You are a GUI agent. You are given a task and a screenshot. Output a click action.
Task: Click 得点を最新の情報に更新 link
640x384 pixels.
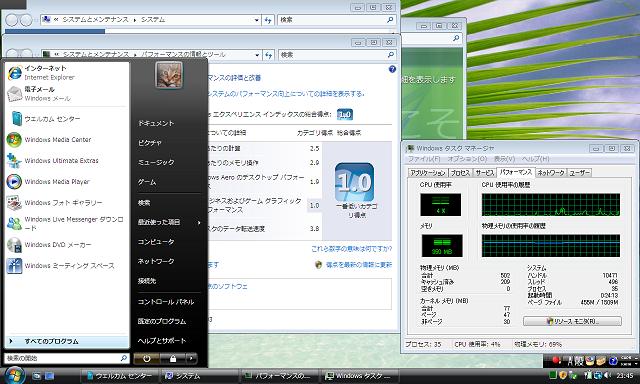359,265
